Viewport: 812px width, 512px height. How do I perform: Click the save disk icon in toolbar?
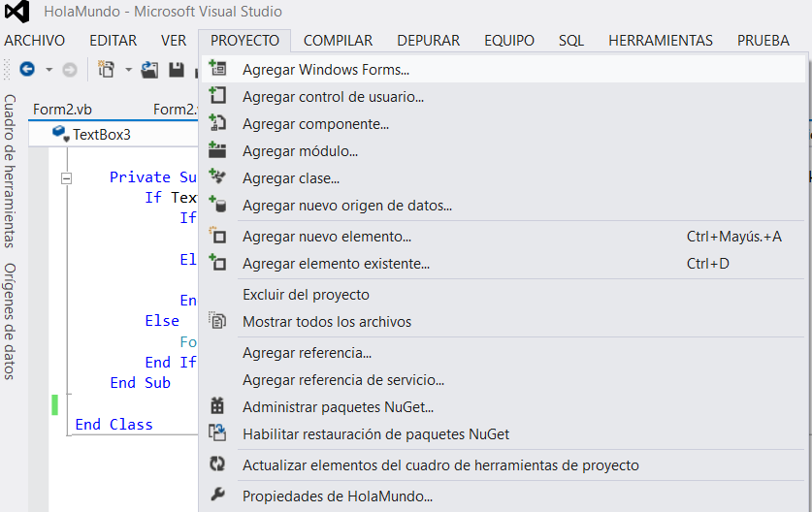177,70
